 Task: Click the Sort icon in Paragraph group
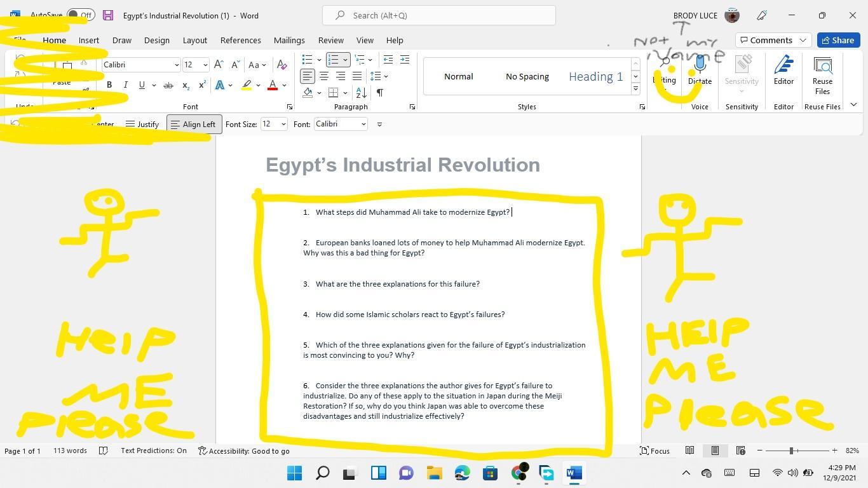pyautogui.click(x=361, y=93)
